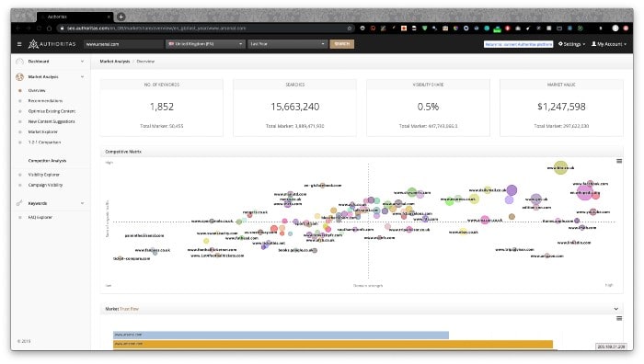
Task: Click the www.tripadvisor.com bubble label
Action: pos(514,249)
